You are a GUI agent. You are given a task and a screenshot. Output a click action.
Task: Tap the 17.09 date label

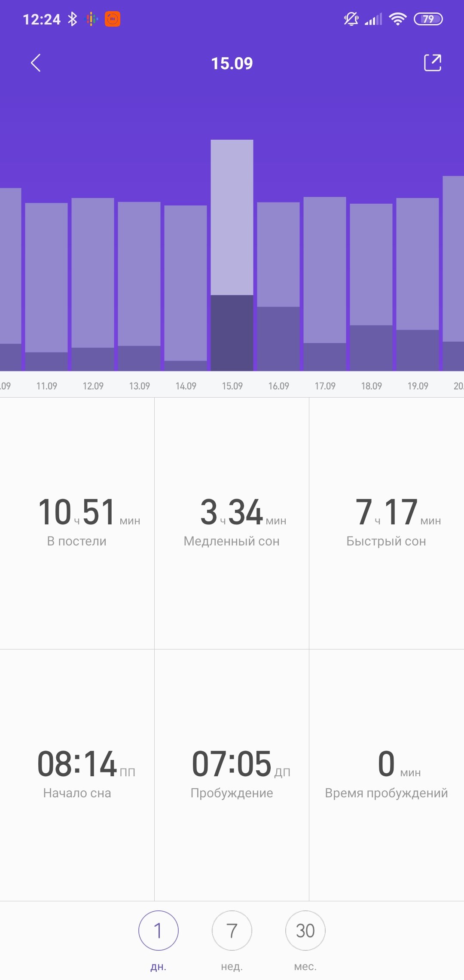pos(325,386)
